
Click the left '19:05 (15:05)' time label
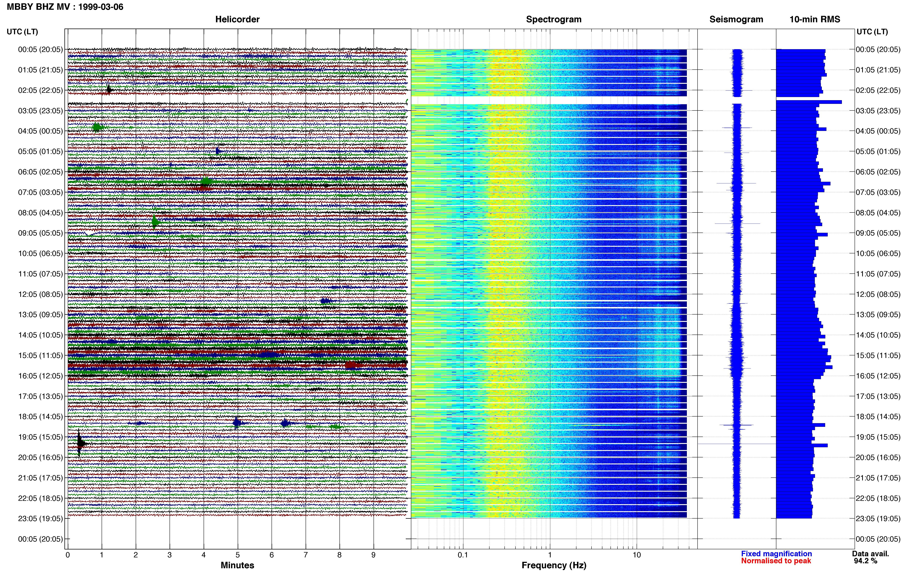click(x=40, y=437)
